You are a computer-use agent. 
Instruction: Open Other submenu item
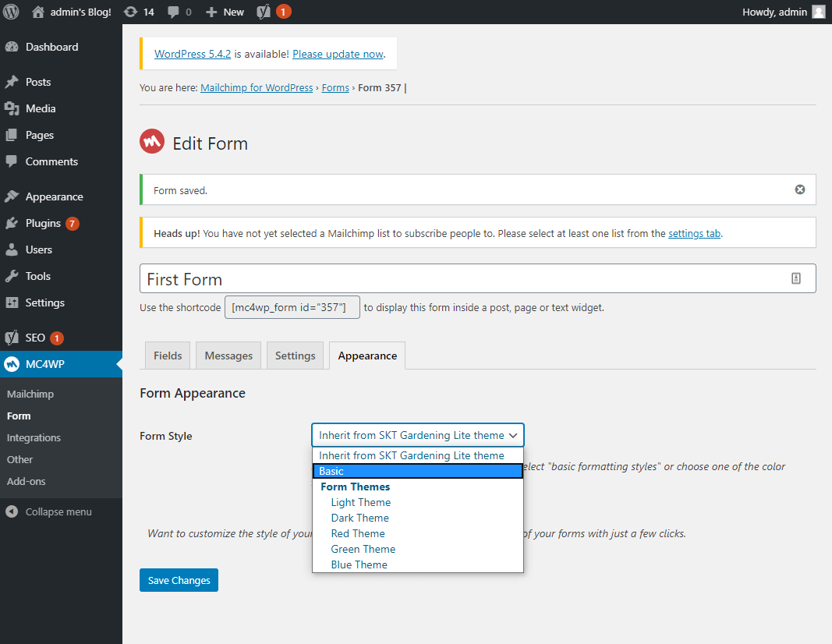[x=19, y=459]
